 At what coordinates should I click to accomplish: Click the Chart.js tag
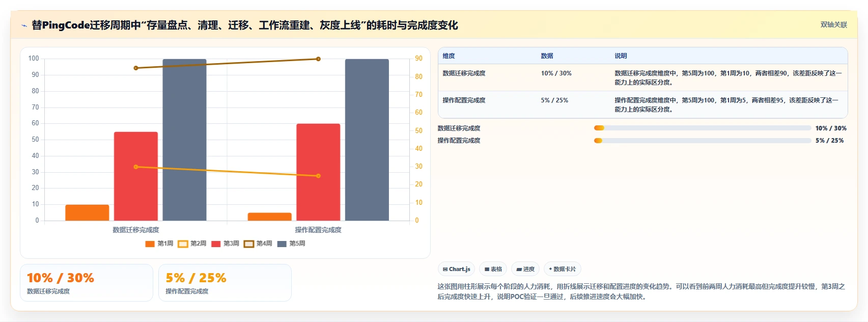pyautogui.click(x=457, y=269)
